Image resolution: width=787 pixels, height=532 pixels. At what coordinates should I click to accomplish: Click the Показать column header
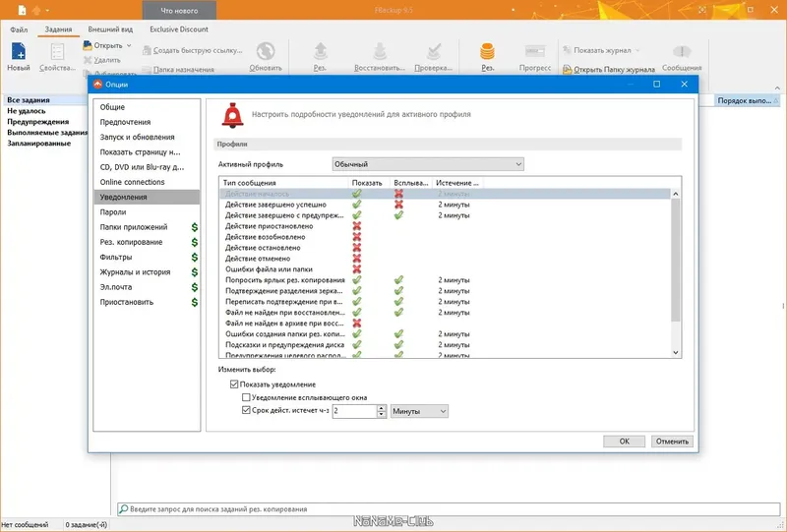[369, 183]
